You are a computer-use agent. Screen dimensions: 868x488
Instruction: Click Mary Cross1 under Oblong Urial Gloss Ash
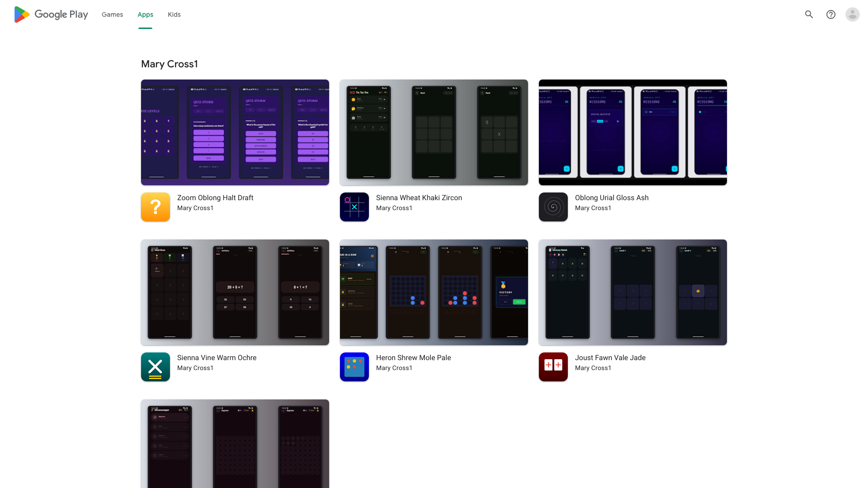(x=593, y=208)
